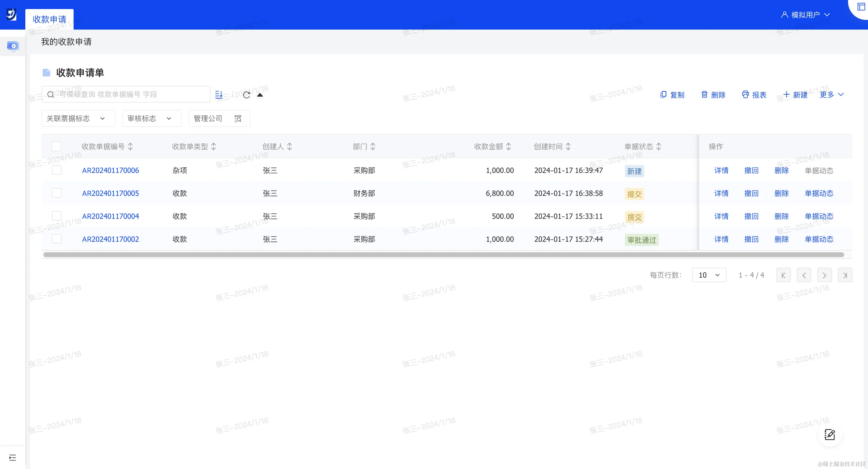Open the 管理公司 lookup search icon
The height and width of the screenshot is (469, 868).
(x=238, y=119)
